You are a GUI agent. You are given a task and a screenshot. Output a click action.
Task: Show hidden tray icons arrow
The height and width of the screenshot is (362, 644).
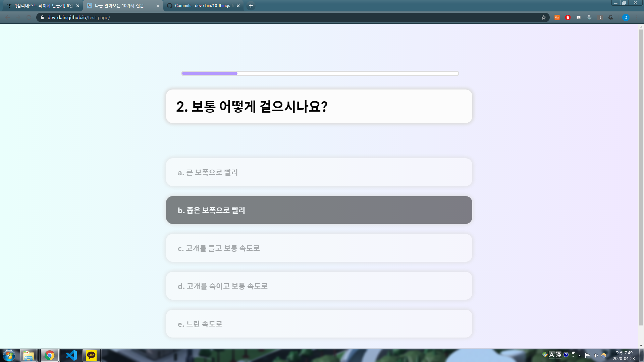pyautogui.click(x=580, y=355)
